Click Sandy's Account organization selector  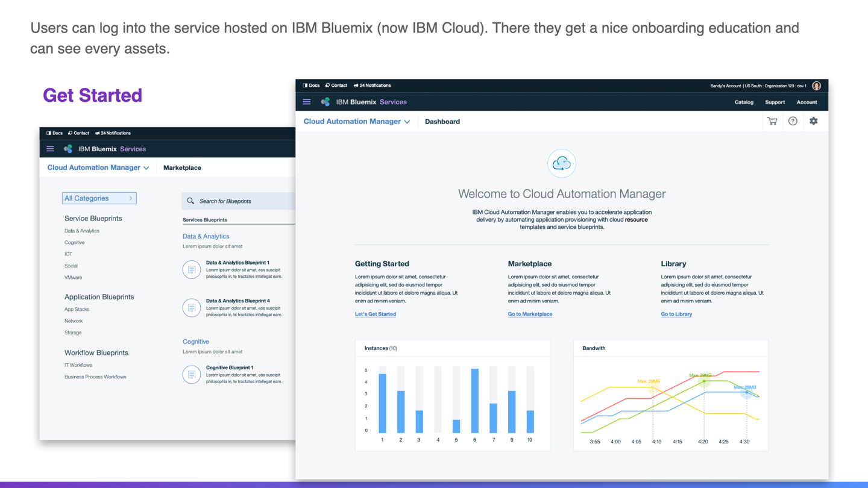(x=758, y=86)
